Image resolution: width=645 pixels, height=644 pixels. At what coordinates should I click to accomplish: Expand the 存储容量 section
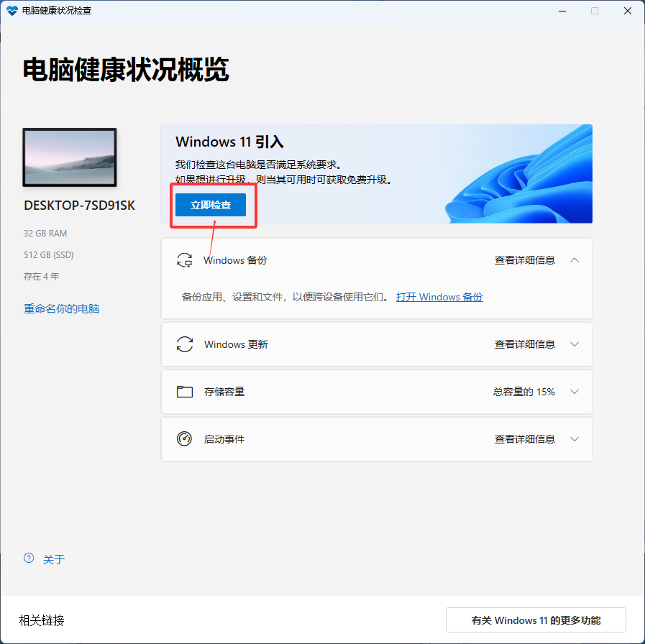[x=575, y=392]
